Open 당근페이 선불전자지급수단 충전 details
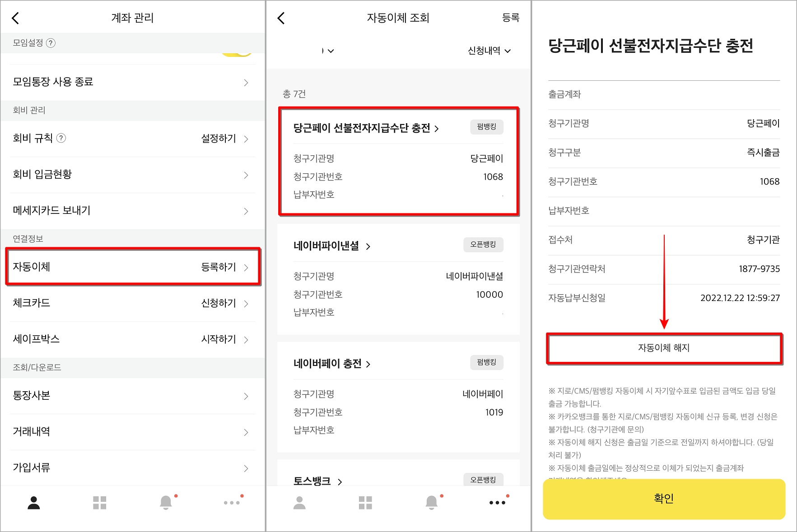Image resolution: width=797 pixels, height=532 pixels. pyautogui.click(x=366, y=128)
